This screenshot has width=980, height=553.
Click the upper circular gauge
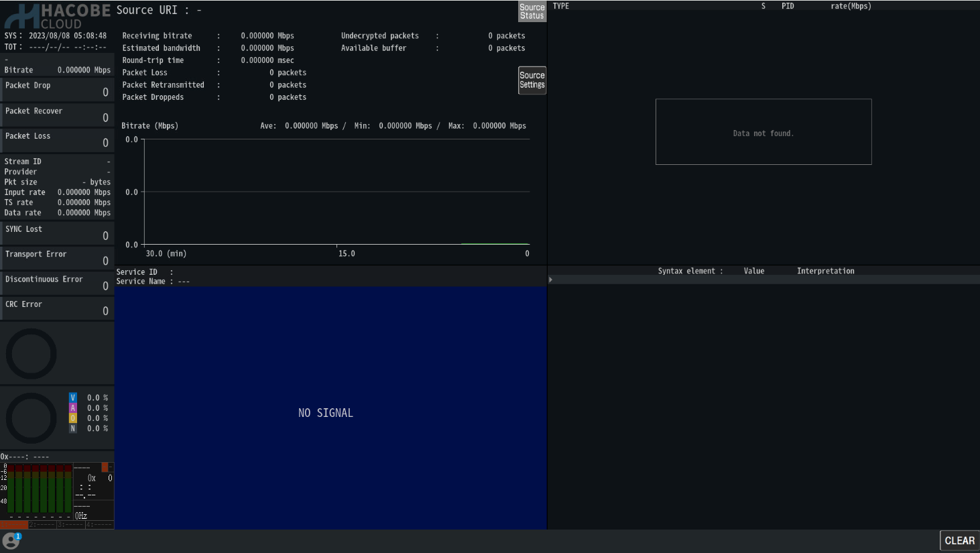coord(31,354)
